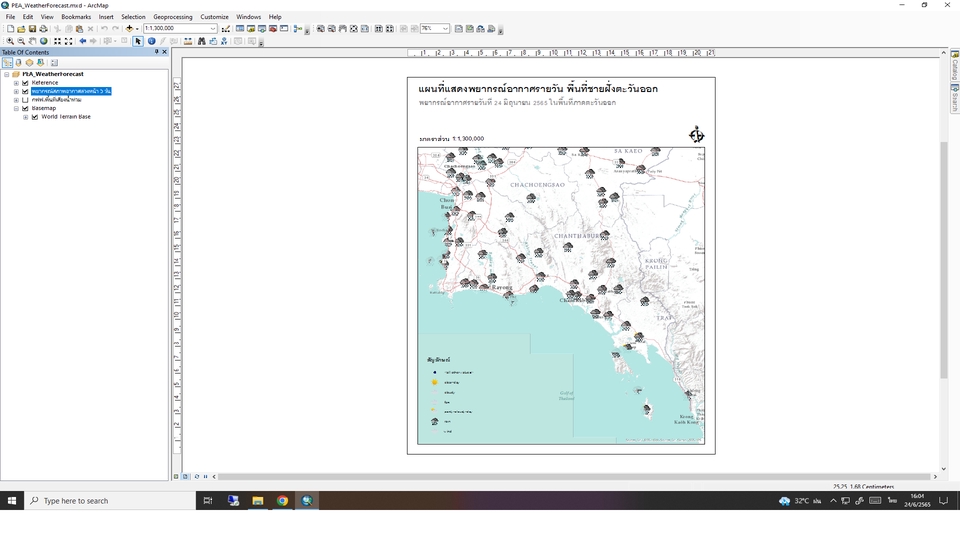Expand the highlighted forecast layer
Image resolution: width=960 pixels, height=540 pixels.
pos(17,91)
